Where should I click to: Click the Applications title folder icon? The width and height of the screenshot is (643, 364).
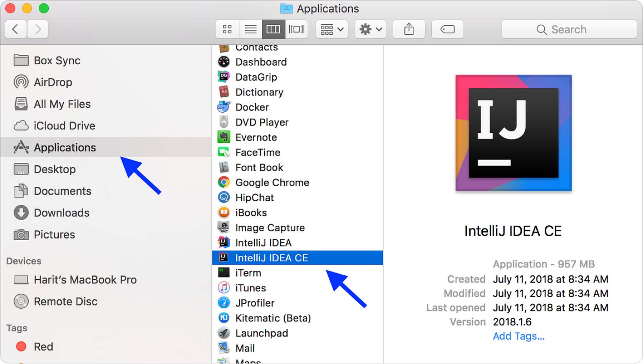(286, 9)
